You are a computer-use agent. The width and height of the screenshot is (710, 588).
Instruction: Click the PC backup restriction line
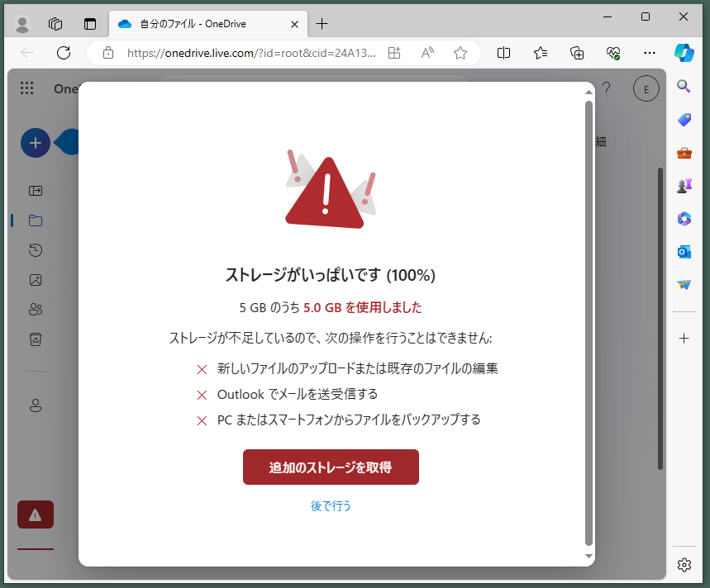(x=349, y=420)
